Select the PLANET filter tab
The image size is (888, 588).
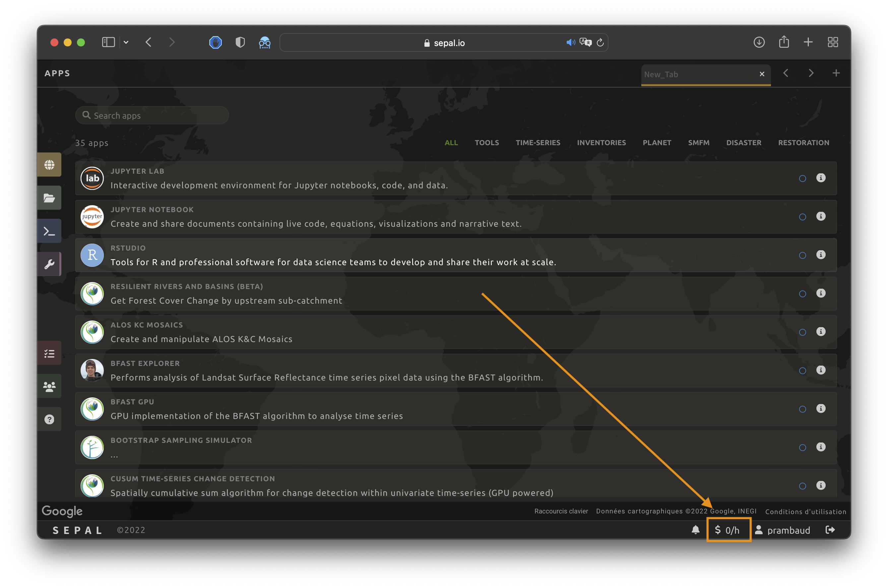657,143
